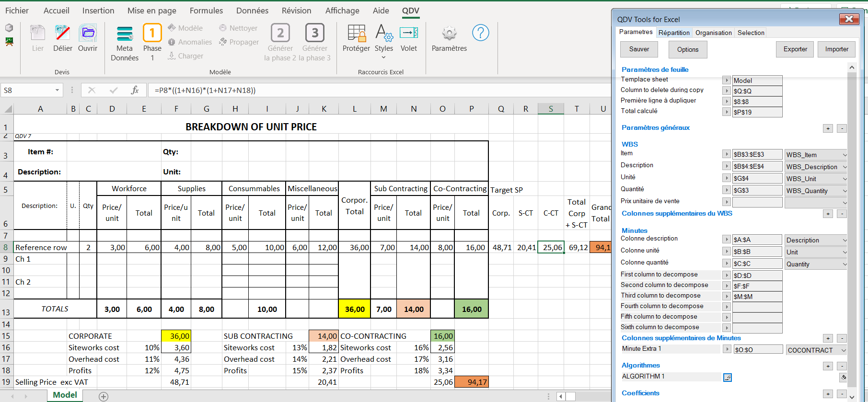The width and height of the screenshot is (868, 402).
Task: Open the Quantity dropdown for Colonne quantité
Action: tap(845, 264)
